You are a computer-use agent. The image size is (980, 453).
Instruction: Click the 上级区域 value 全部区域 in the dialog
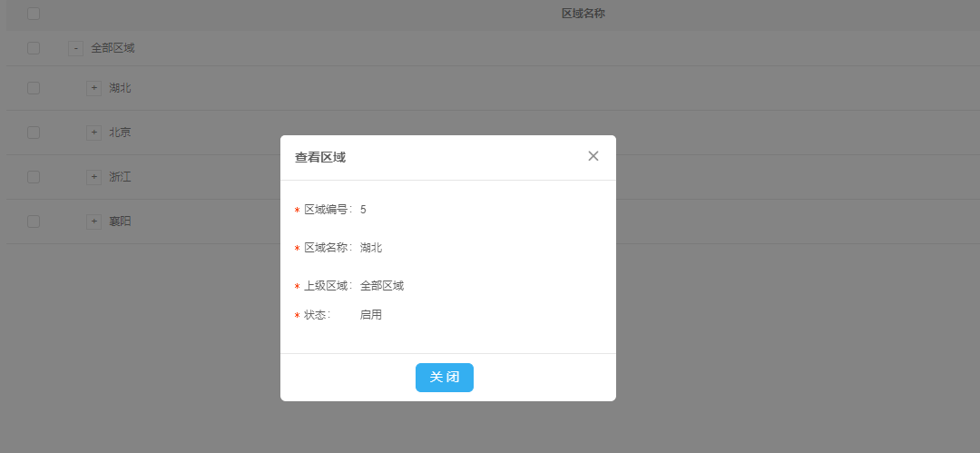(382, 286)
